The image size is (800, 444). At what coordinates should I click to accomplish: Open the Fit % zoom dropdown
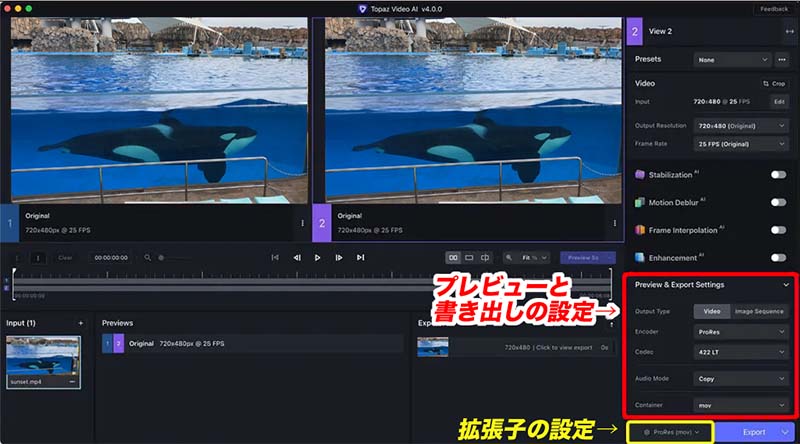pyautogui.click(x=534, y=258)
